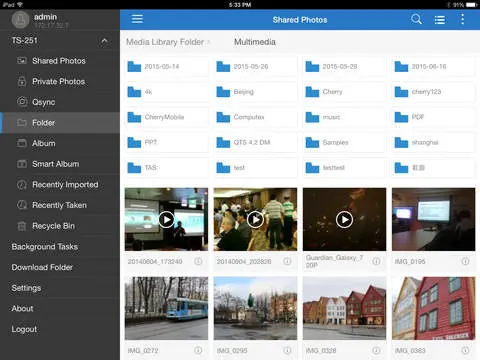Open the PDF folder
This screenshot has width=480, height=360.
coord(433,117)
